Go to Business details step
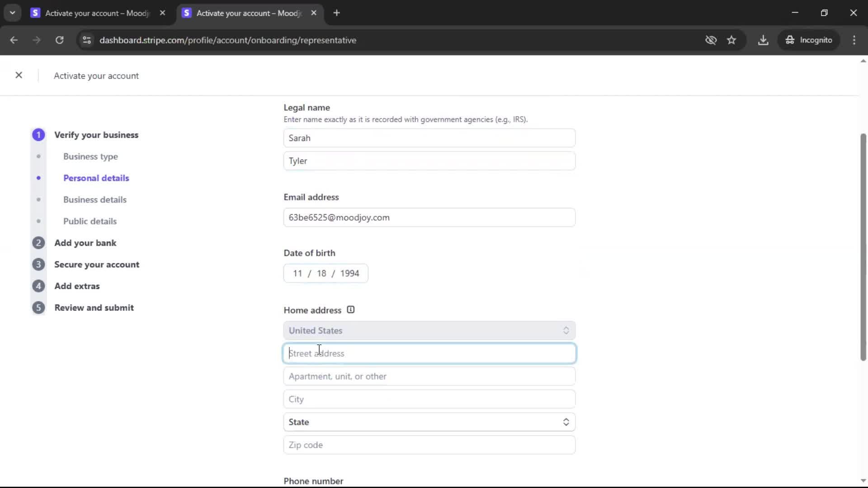Image resolution: width=868 pixels, height=488 pixels. [x=94, y=200]
